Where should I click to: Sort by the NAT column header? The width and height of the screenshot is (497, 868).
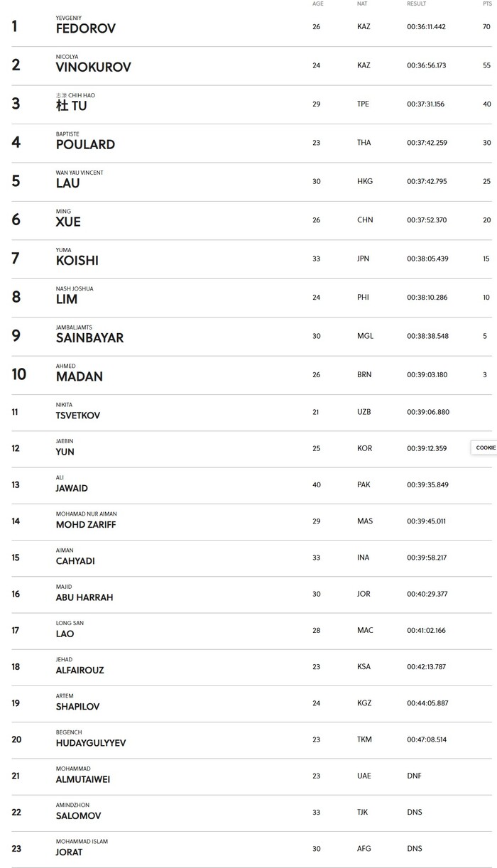point(362,4)
